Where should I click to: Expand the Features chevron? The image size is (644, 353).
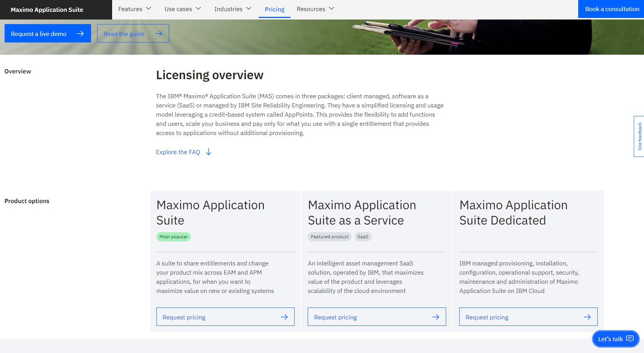[149, 8]
